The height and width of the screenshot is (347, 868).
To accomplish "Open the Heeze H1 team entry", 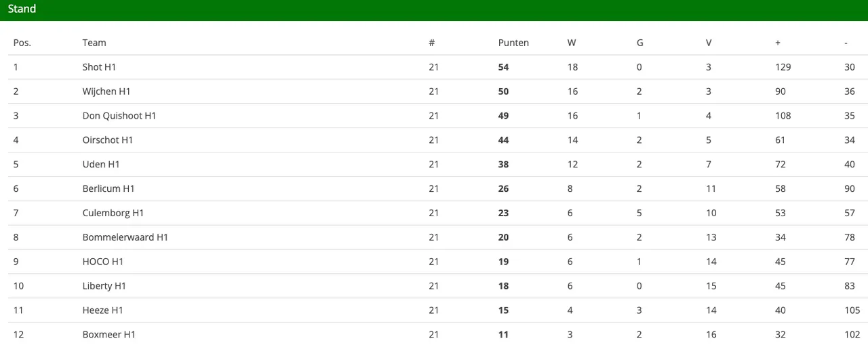I will [x=103, y=310].
